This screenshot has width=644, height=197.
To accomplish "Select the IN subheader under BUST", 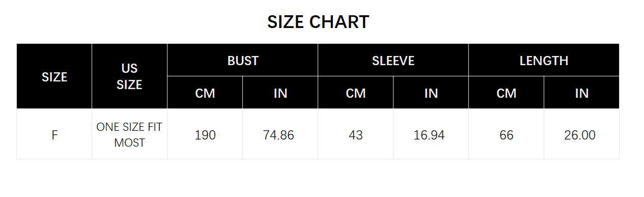I will click(280, 93).
